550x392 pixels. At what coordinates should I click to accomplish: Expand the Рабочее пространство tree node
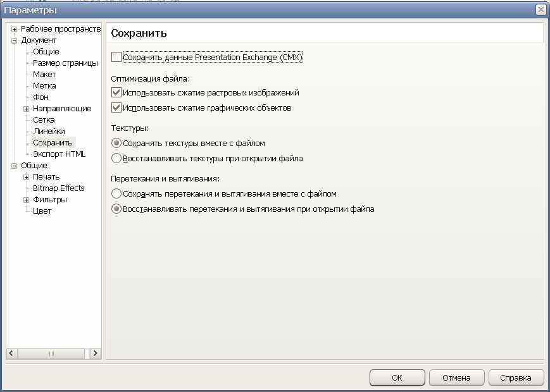[x=14, y=29]
